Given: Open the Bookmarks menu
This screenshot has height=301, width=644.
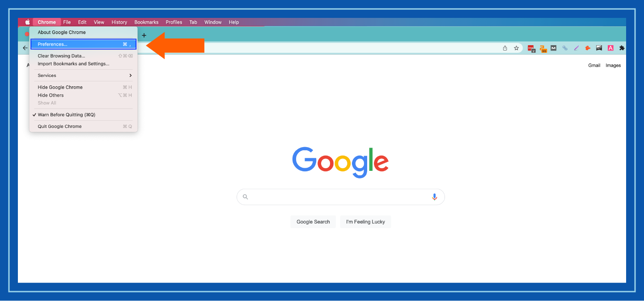Looking at the screenshot, I should coord(146,22).
